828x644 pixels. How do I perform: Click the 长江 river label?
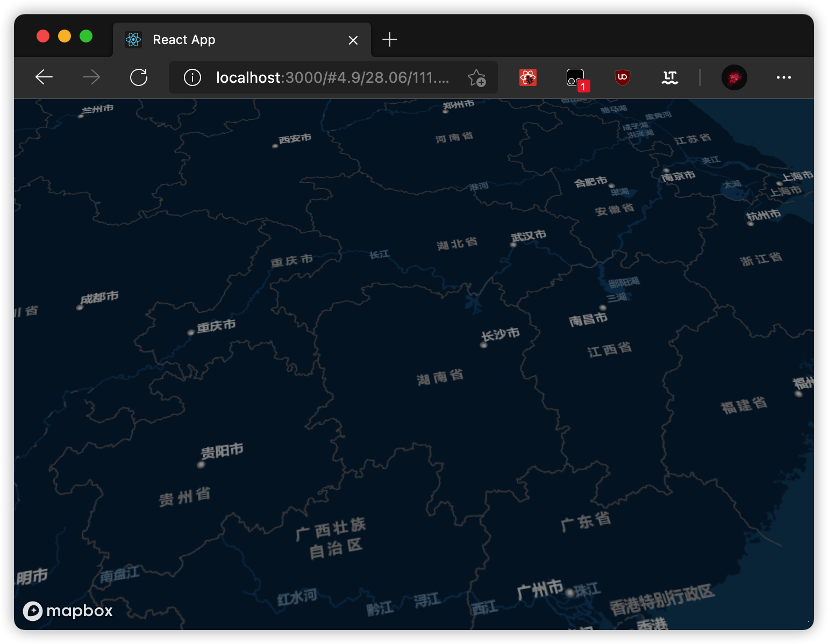coord(379,254)
